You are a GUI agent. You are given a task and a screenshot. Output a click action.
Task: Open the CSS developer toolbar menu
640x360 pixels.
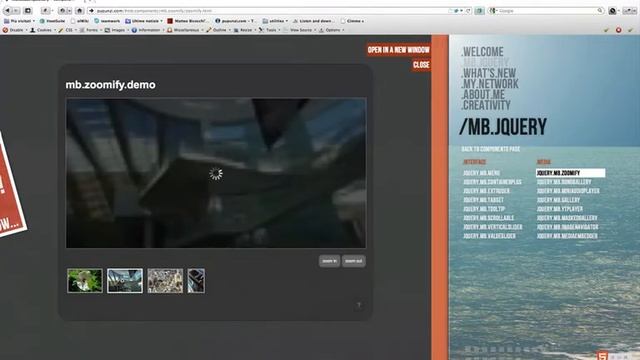point(67,30)
